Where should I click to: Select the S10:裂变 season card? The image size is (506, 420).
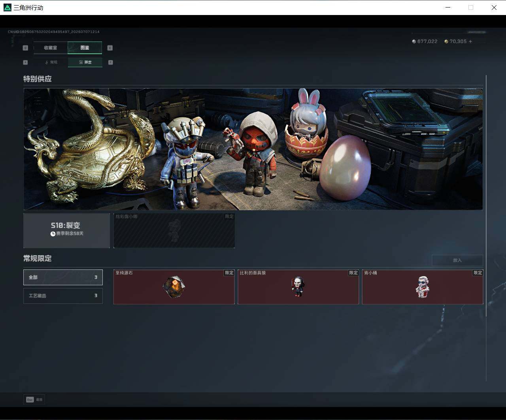(x=67, y=231)
